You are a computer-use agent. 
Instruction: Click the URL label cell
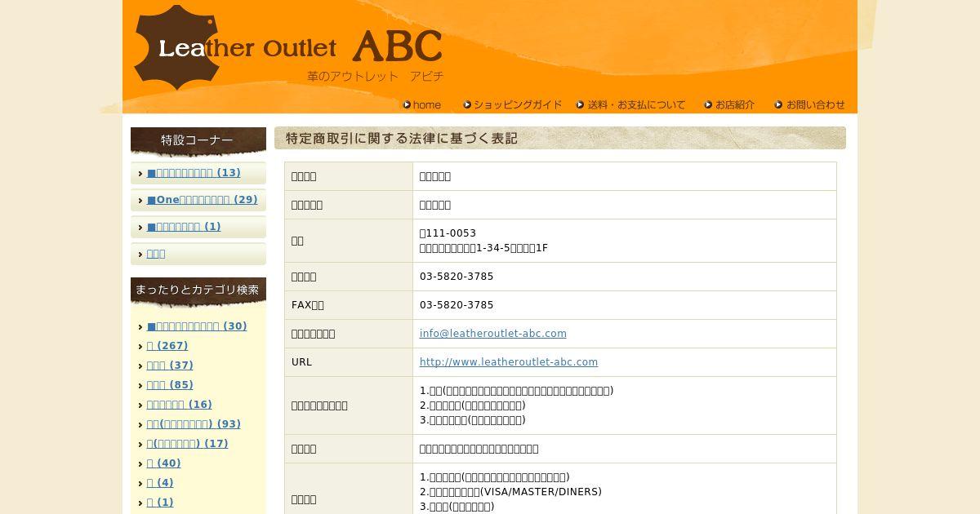(349, 362)
